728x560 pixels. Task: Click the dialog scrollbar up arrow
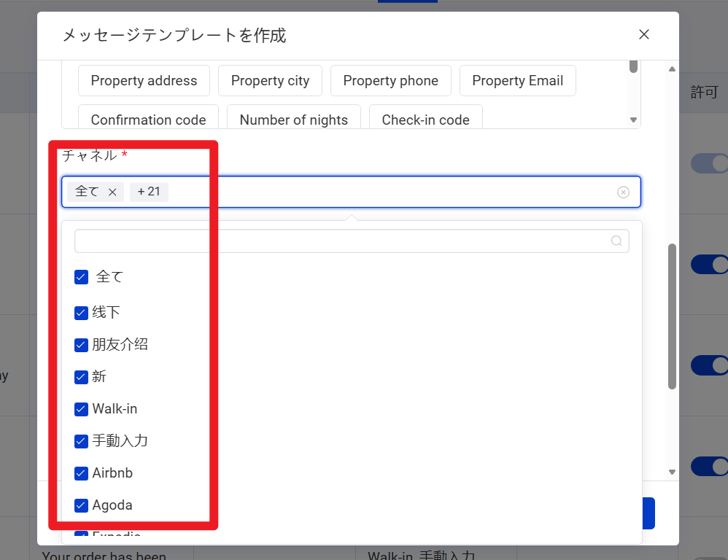click(x=672, y=69)
